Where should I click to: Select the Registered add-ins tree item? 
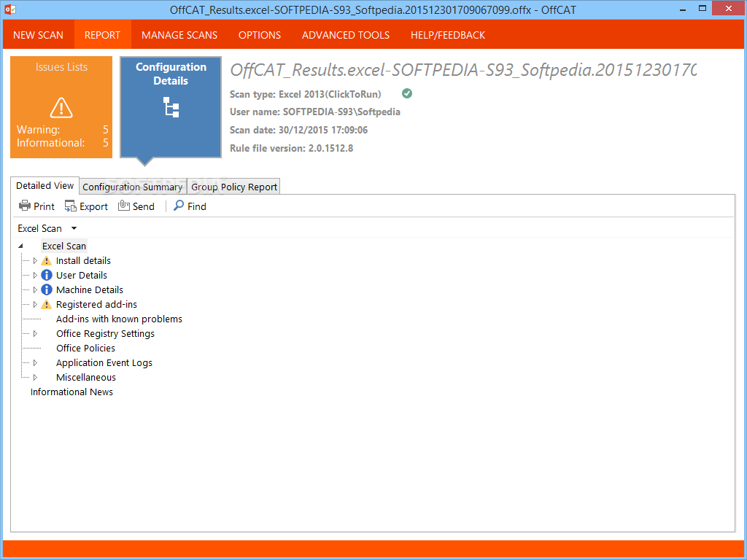pos(96,304)
